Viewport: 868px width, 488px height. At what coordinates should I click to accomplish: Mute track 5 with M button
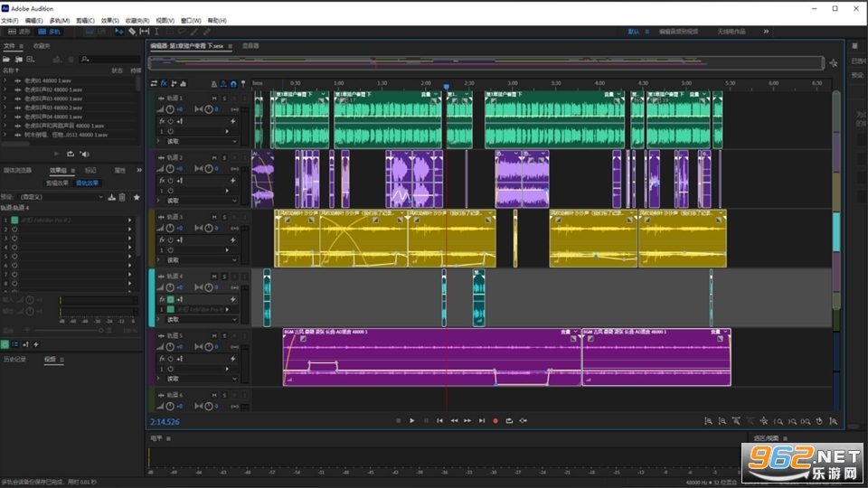[214, 336]
